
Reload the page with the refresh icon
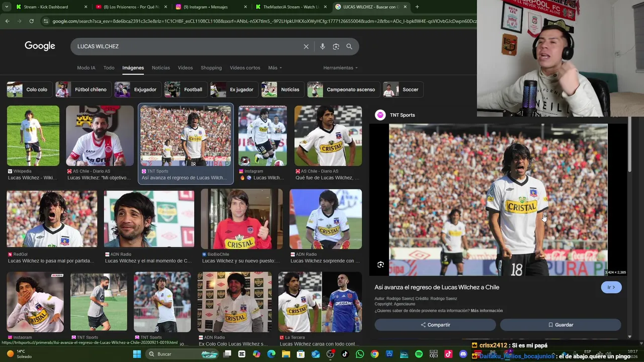[x=31, y=21]
